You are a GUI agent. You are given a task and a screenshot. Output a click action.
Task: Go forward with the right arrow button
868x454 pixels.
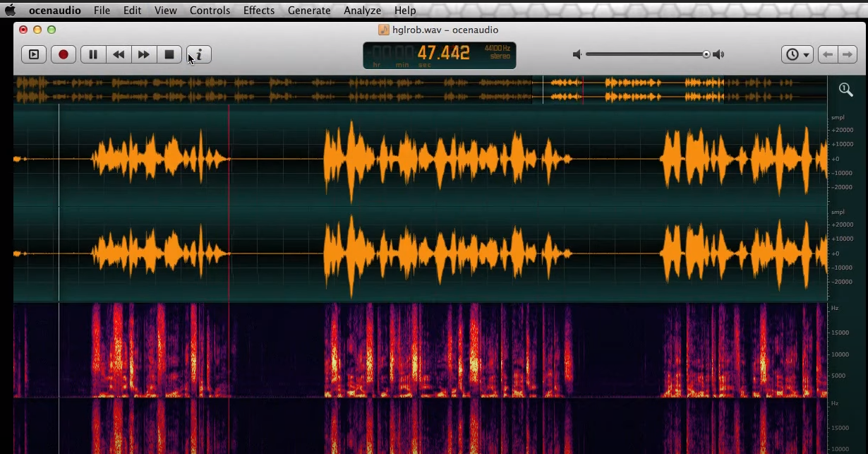coord(848,54)
